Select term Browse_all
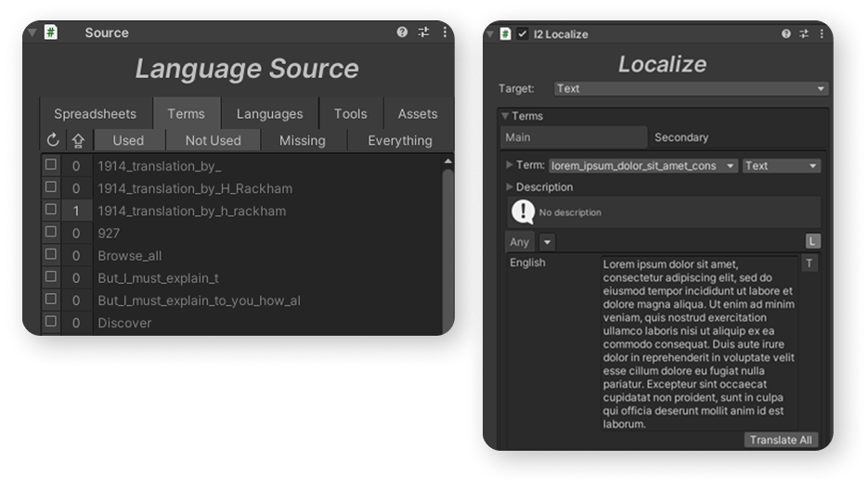Image resolution: width=868 pixels, height=486 pixels. click(130, 256)
